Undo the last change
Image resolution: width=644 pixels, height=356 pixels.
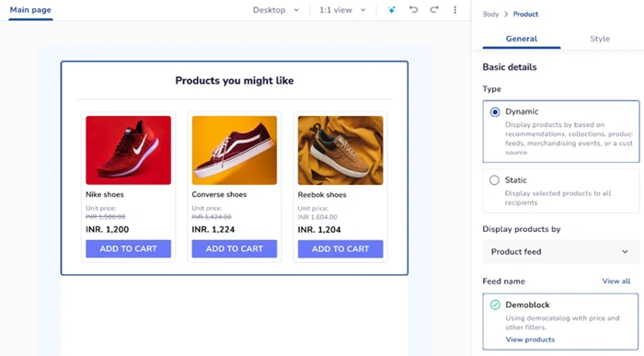[413, 9]
